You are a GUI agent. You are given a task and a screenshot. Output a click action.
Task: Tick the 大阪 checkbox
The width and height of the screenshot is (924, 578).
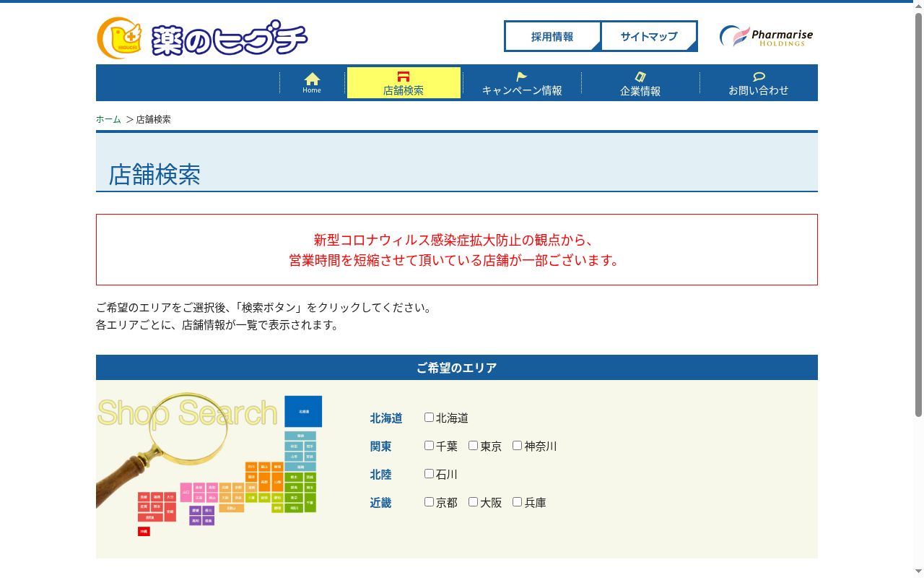(x=473, y=502)
